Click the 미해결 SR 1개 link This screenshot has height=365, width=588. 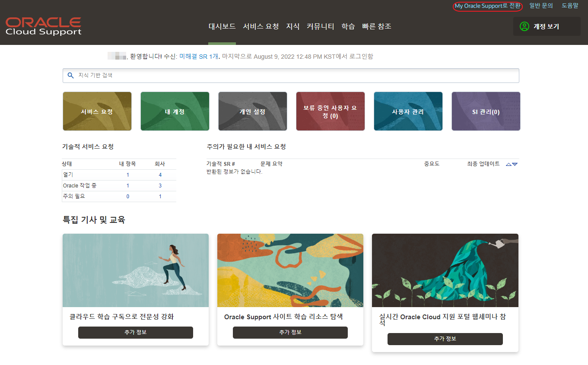click(199, 57)
